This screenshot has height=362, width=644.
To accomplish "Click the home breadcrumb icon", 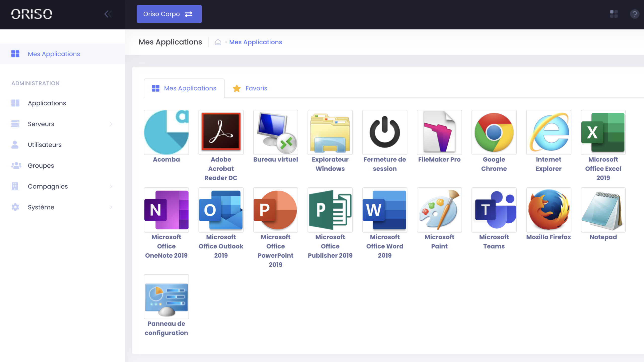I will (218, 42).
